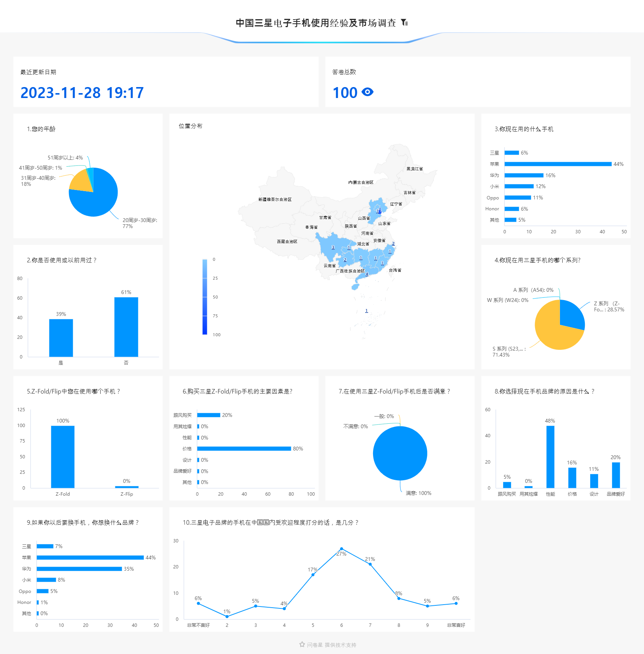644x654 pixels.
Task: Click the 三星 7% bar in question 9
Action: [45, 546]
